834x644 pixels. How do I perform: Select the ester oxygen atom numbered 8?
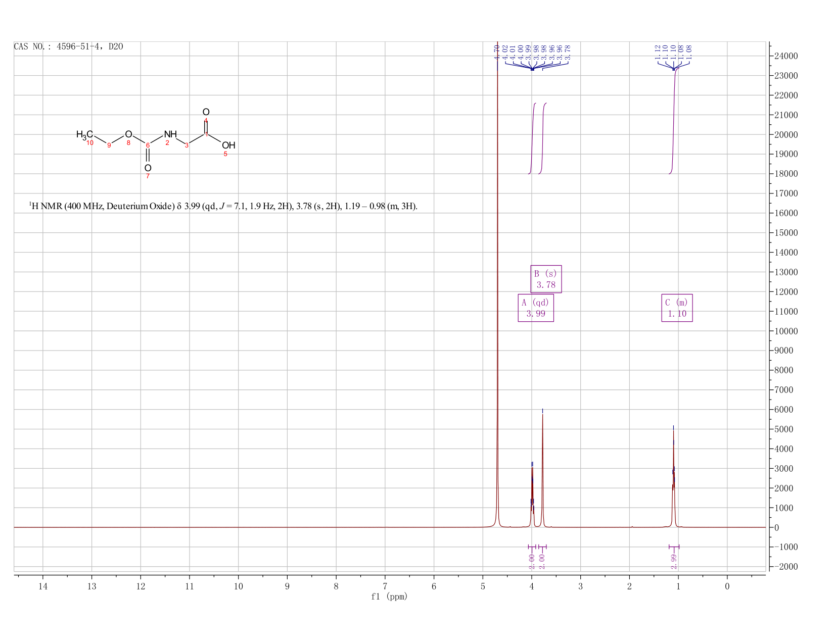point(128,134)
